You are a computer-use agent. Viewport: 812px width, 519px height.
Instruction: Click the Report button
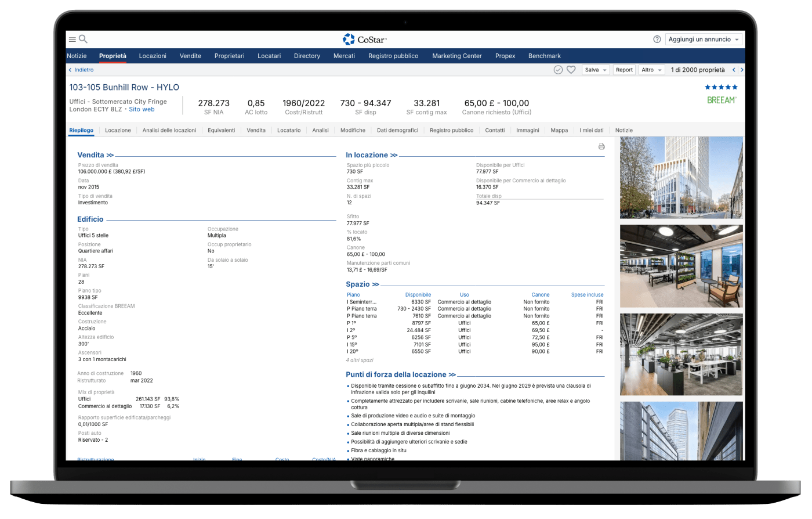pos(624,70)
